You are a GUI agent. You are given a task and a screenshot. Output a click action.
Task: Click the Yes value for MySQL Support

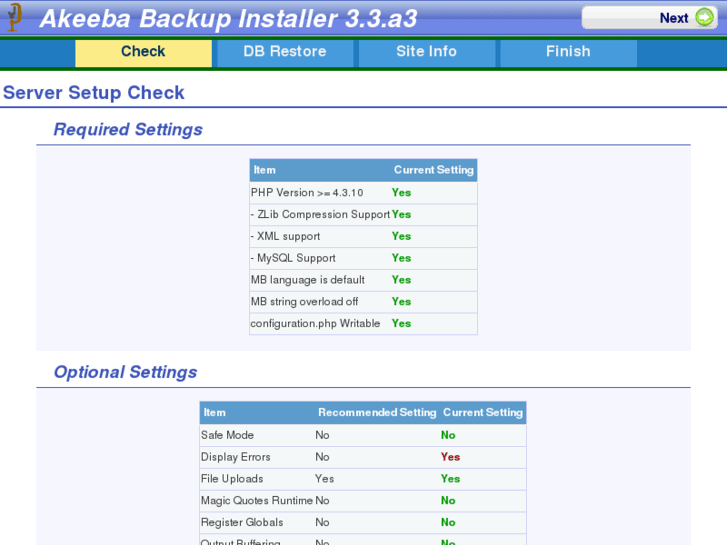point(402,258)
